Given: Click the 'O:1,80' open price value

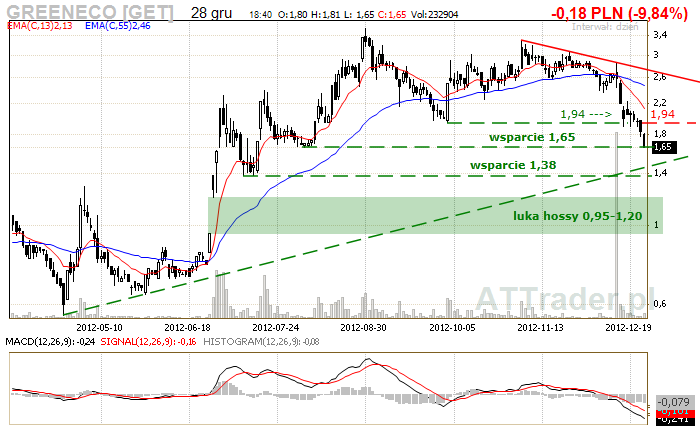Looking at the screenshot, I should (292, 15).
